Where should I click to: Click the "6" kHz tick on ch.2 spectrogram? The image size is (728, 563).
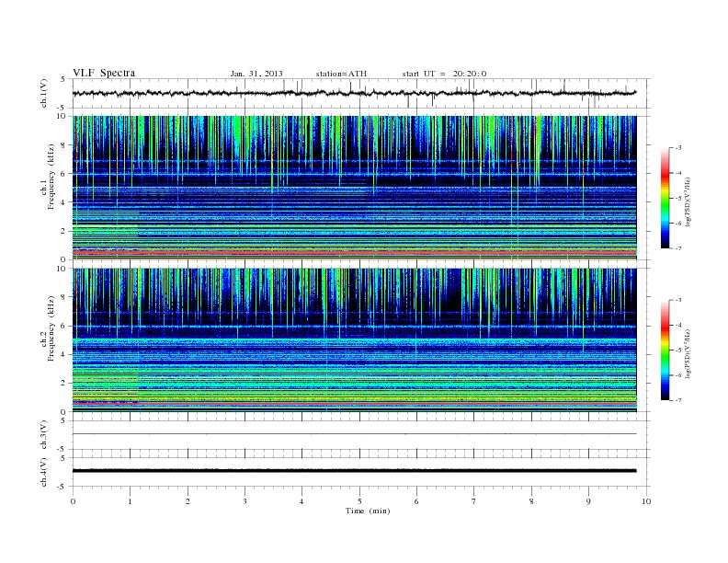(63, 326)
